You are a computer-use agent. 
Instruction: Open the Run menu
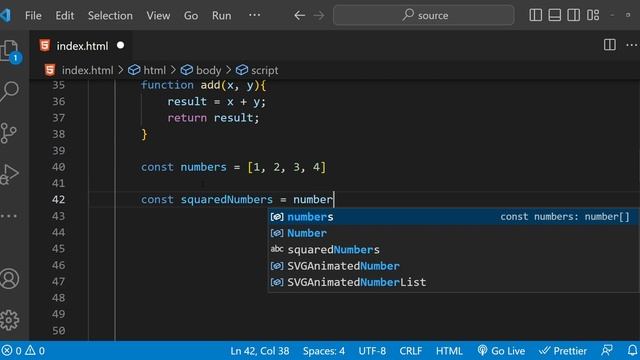[x=221, y=16]
